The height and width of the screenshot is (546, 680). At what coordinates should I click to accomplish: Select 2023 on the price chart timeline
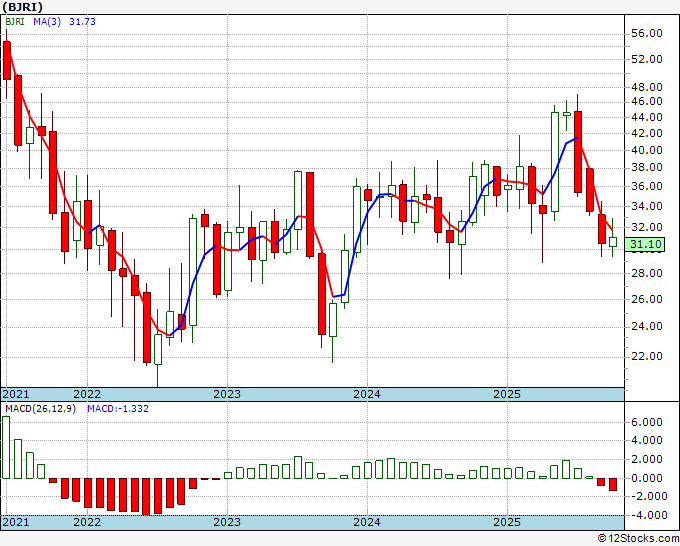pyautogui.click(x=227, y=394)
